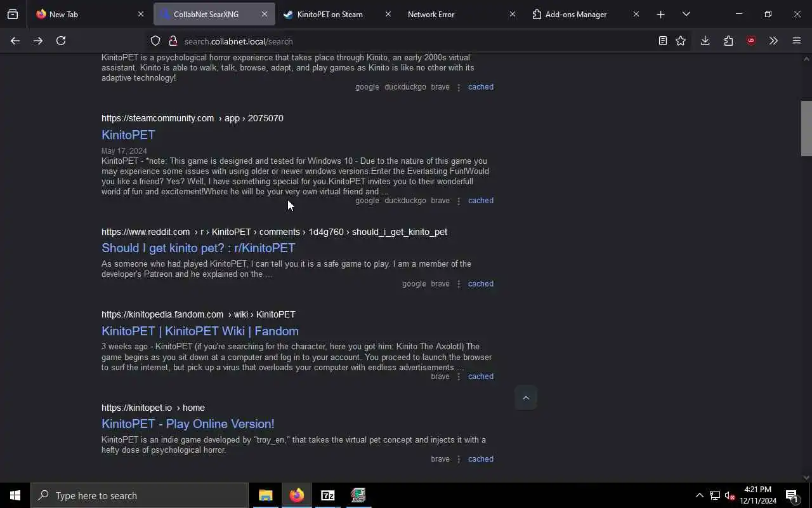Open KinitoPET Wiki Fandom result
This screenshot has height=508, width=812.
click(x=200, y=331)
